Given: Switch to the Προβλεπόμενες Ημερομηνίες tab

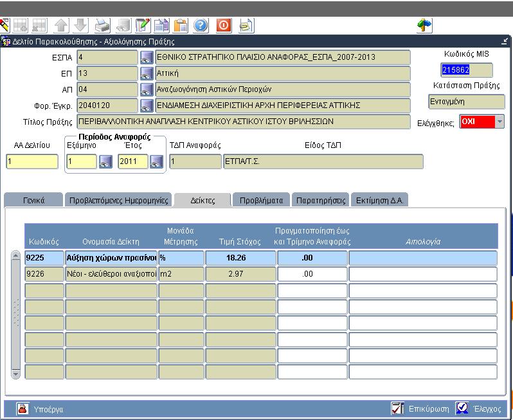Looking at the screenshot, I should coord(118,200).
